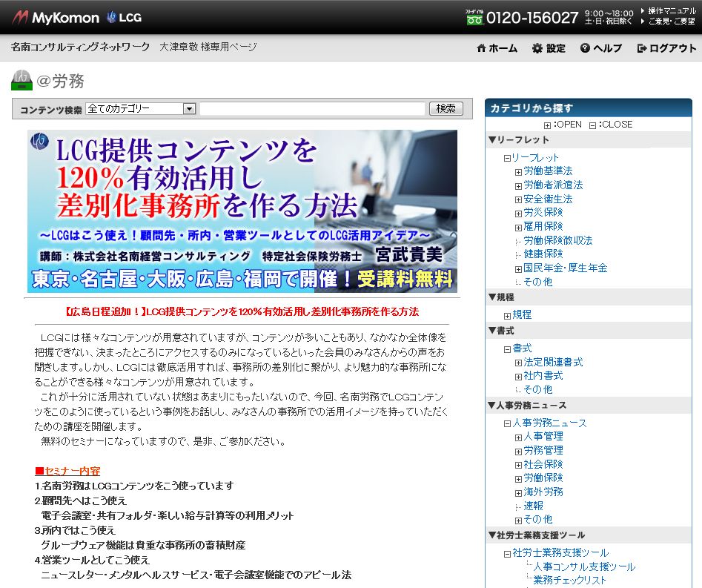This screenshot has width=702, height=588.
Task: Expand 労災保険 category
Action: tap(518, 214)
